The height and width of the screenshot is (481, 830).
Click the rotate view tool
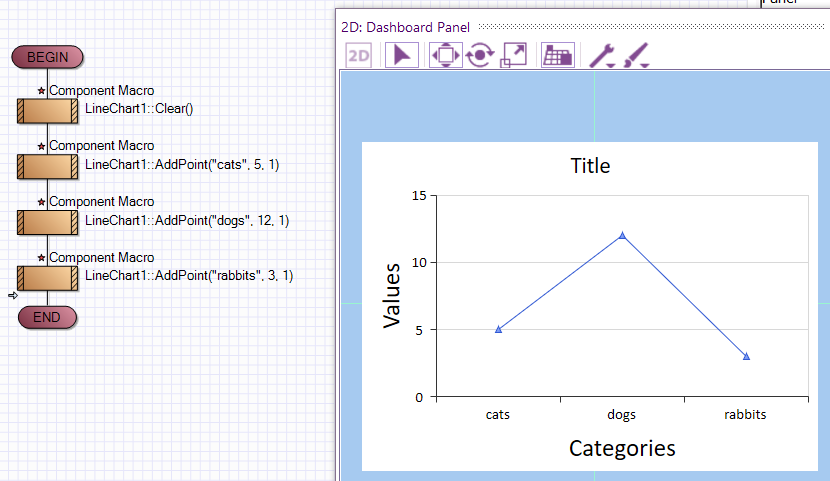[478, 56]
